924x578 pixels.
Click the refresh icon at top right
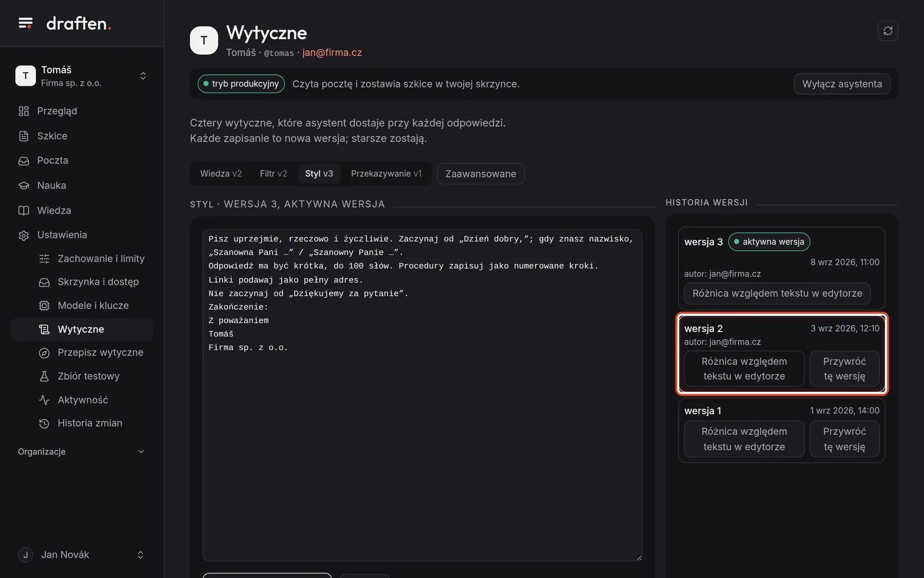[888, 31]
